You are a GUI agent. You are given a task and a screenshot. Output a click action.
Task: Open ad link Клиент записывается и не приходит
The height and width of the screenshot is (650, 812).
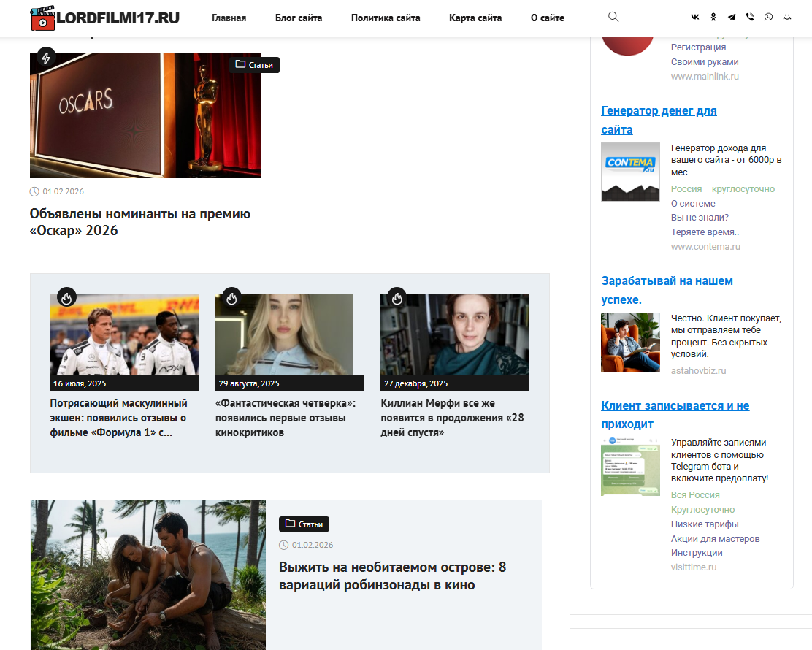[x=675, y=415]
